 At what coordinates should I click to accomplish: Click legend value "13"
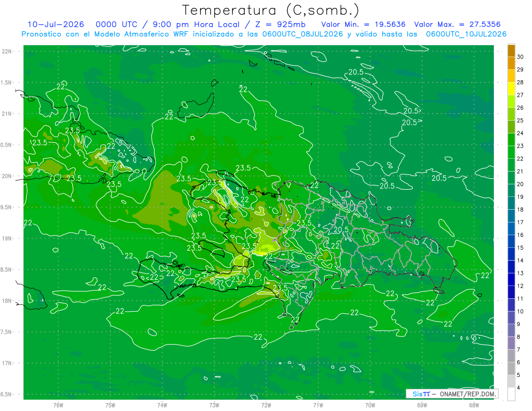(x=520, y=273)
